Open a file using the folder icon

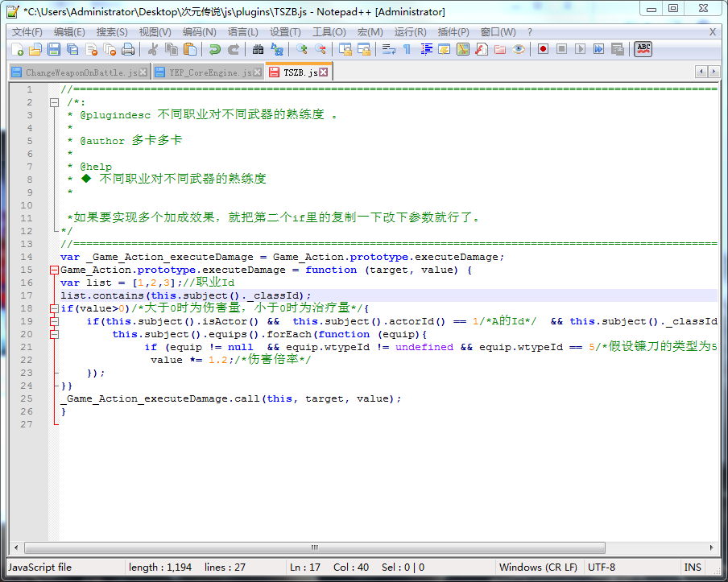pyautogui.click(x=35, y=49)
